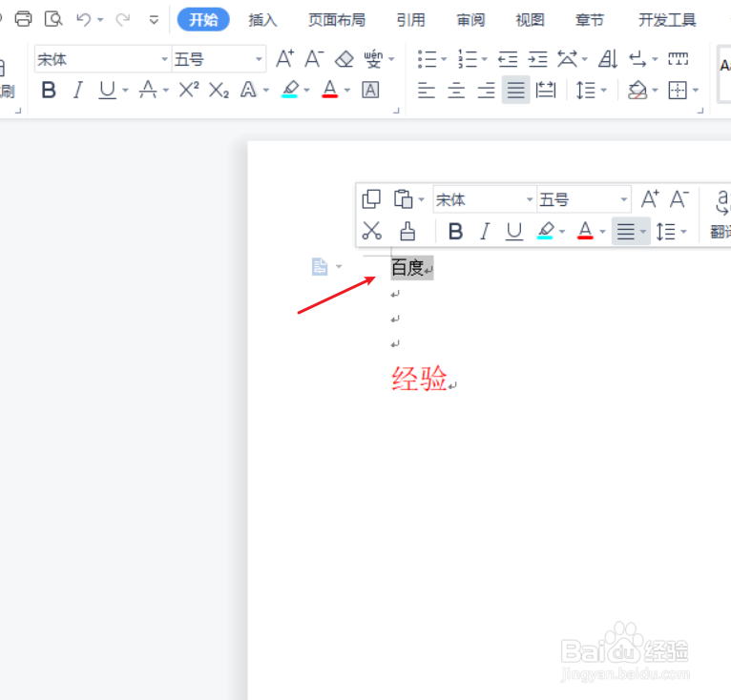Center align text in ribbon
Screen dimensions: 731x700
(456, 90)
